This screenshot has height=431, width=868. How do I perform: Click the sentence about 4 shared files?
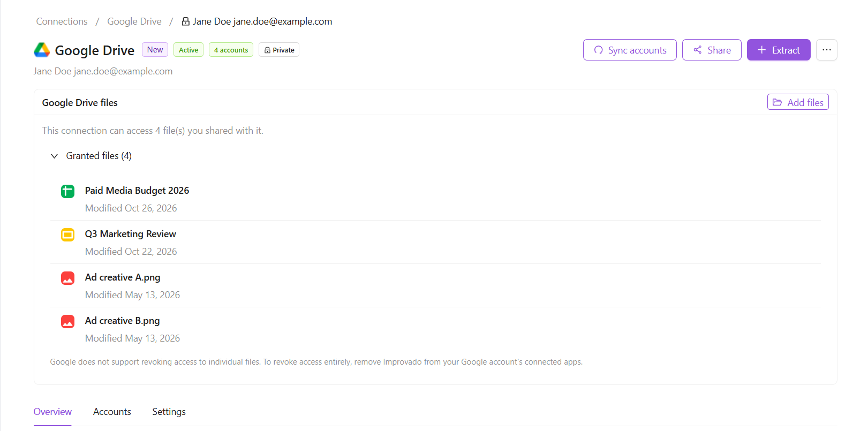pyautogui.click(x=153, y=131)
